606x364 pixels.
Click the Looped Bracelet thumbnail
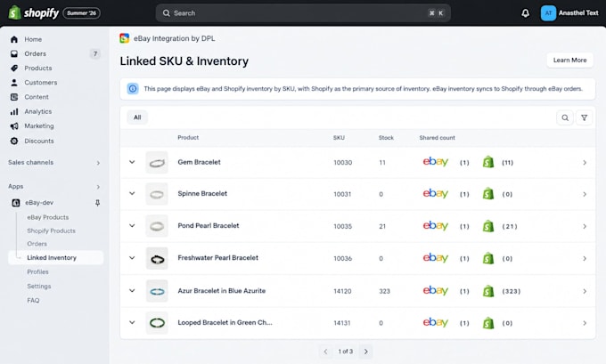(157, 323)
